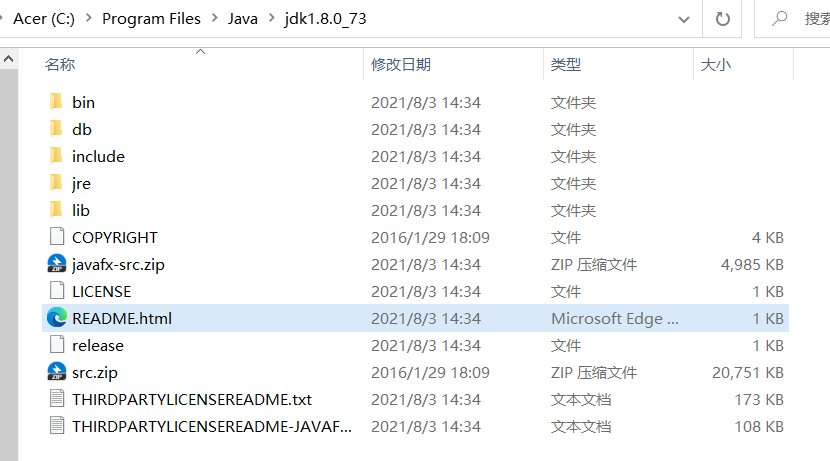The width and height of the screenshot is (830, 461).
Task: Click the search magnifier icon
Action: tap(779, 19)
